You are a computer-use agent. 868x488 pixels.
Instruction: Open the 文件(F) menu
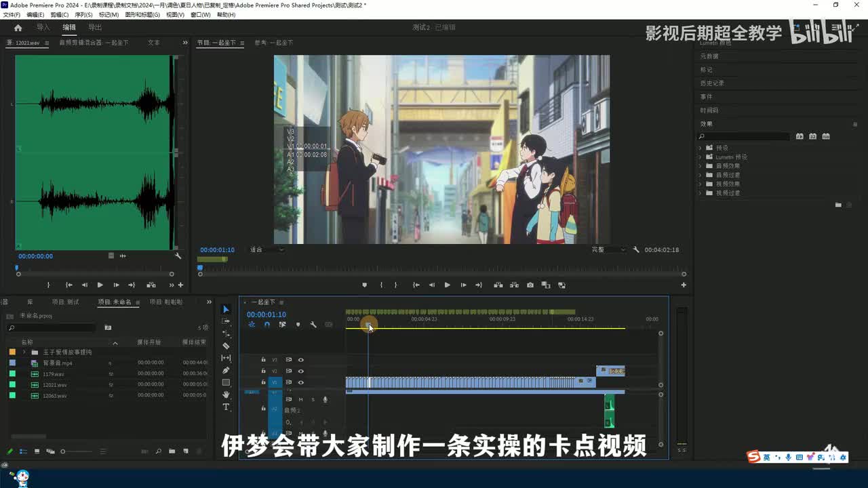(12, 14)
